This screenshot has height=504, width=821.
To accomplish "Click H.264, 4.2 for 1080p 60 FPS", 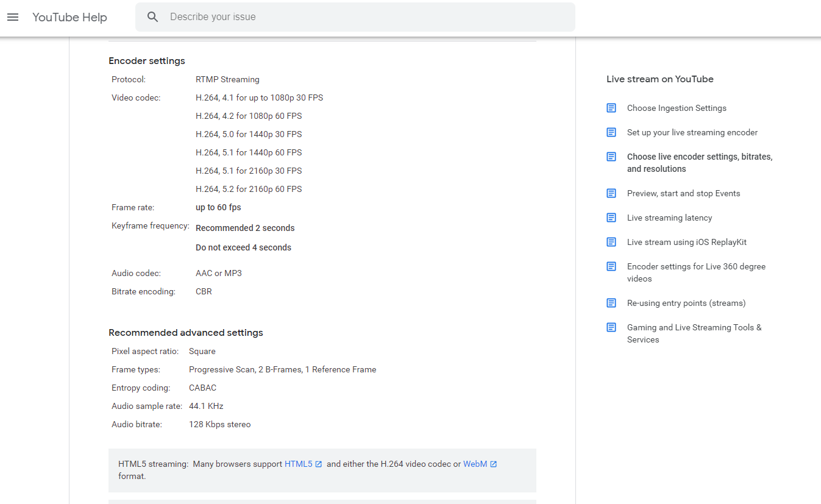I will tap(249, 116).
